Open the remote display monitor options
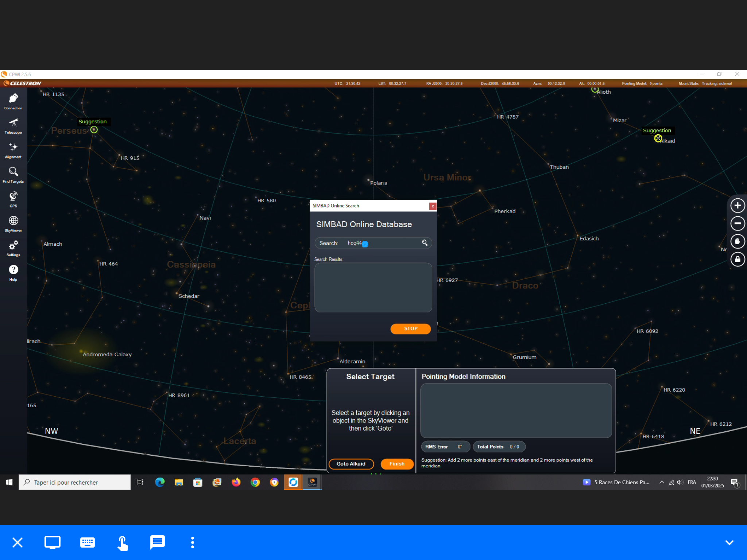The width and height of the screenshot is (747, 560). pos(53,542)
